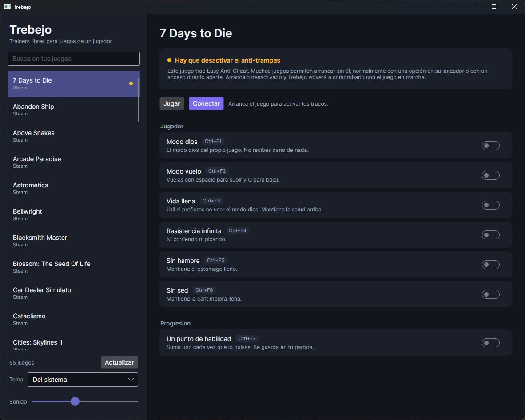Click the Ctrl+F4 hotkey badge
The height and width of the screenshot is (420, 525).
point(237,230)
